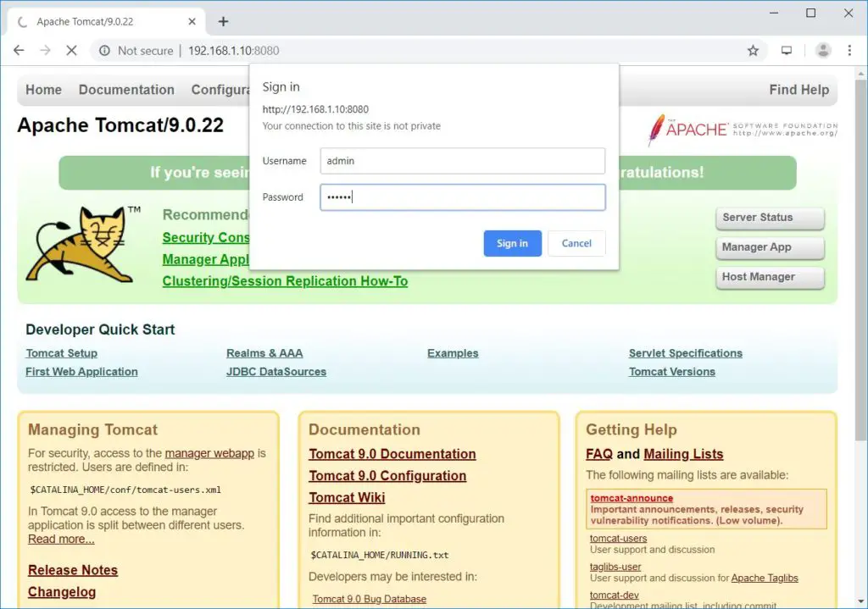The width and height of the screenshot is (868, 609).
Task: Go back using the browser back arrow
Action: point(19,50)
